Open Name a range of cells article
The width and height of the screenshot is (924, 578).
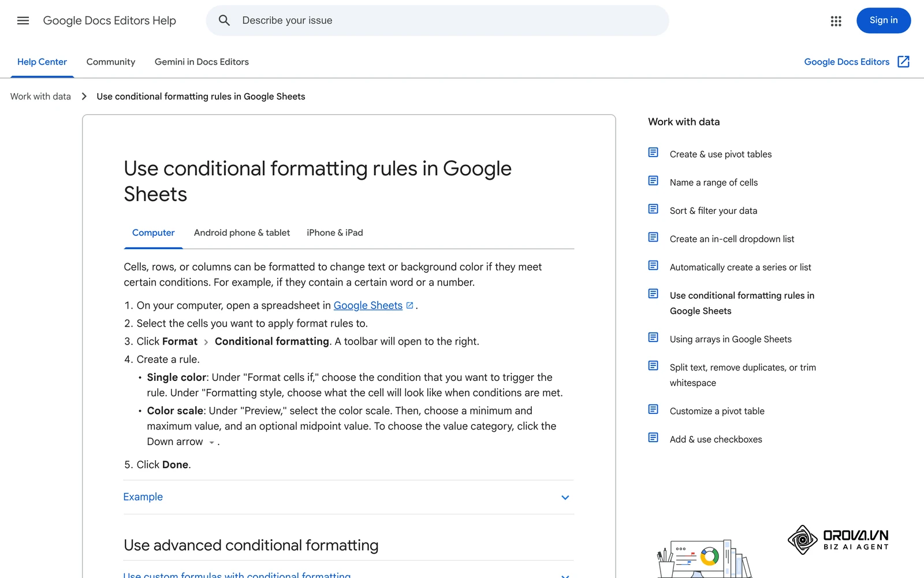click(714, 183)
